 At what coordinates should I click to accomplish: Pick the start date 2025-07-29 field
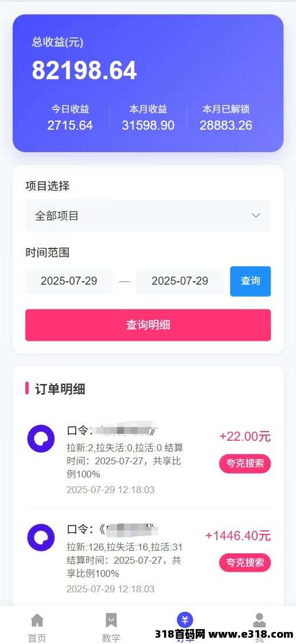(x=69, y=281)
